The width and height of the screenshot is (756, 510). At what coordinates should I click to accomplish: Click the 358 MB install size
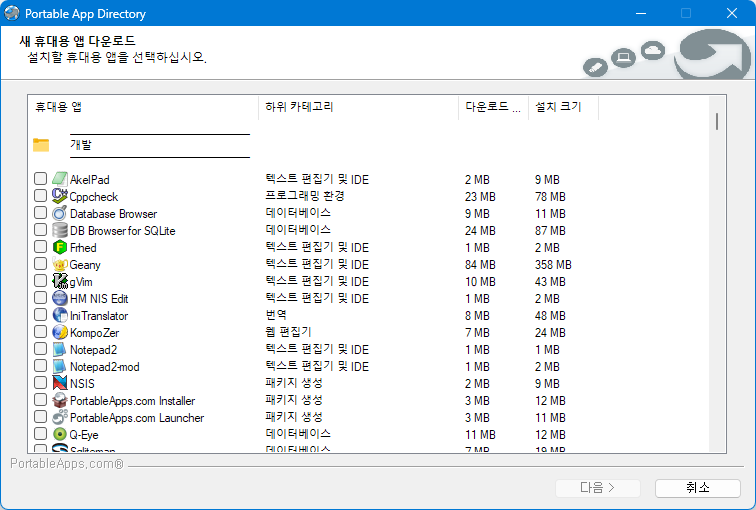pyautogui.click(x=553, y=265)
